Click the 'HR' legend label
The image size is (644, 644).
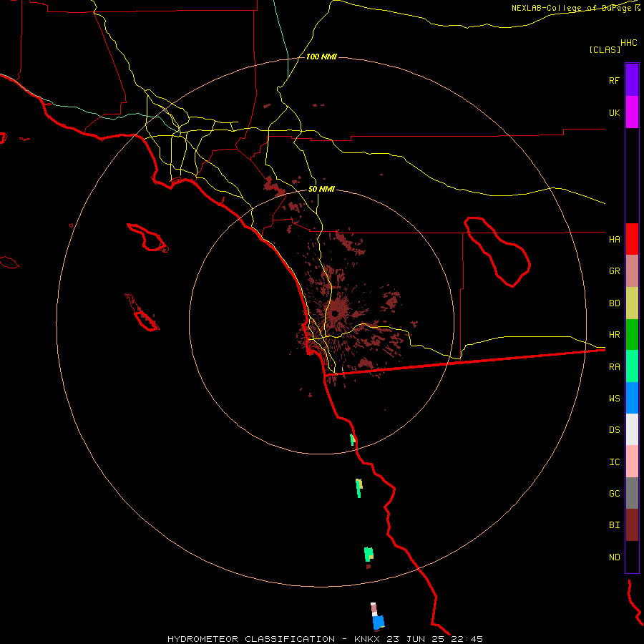pos(615,335)
